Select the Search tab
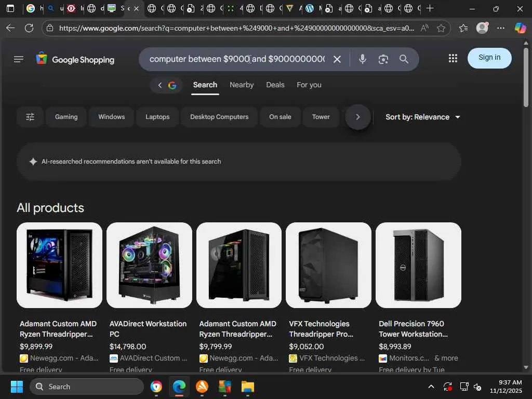532x399 pixels. click(x=205, y=85)
